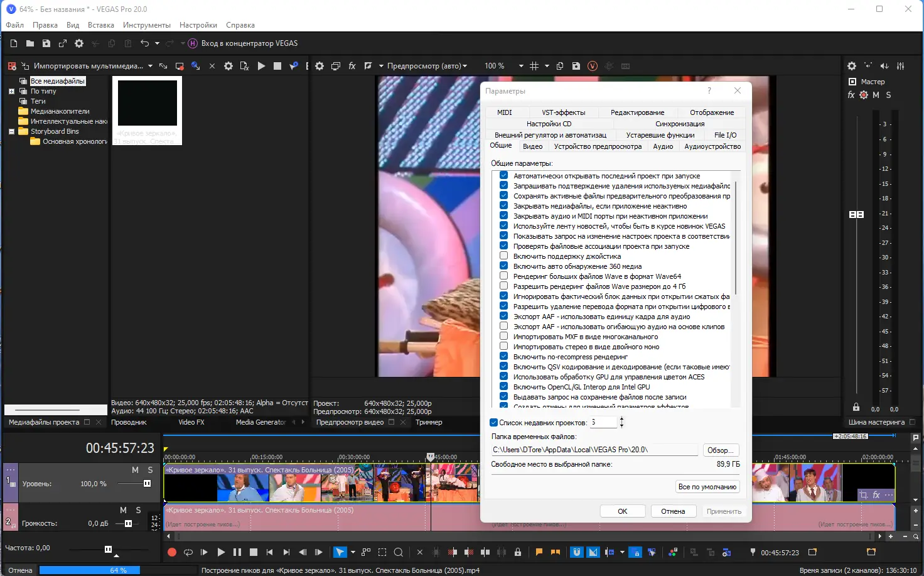Screen dimensions: 924x576
Task: Toggle the 'Список недавних проектов' checkbox
Action: coord(494,423)
